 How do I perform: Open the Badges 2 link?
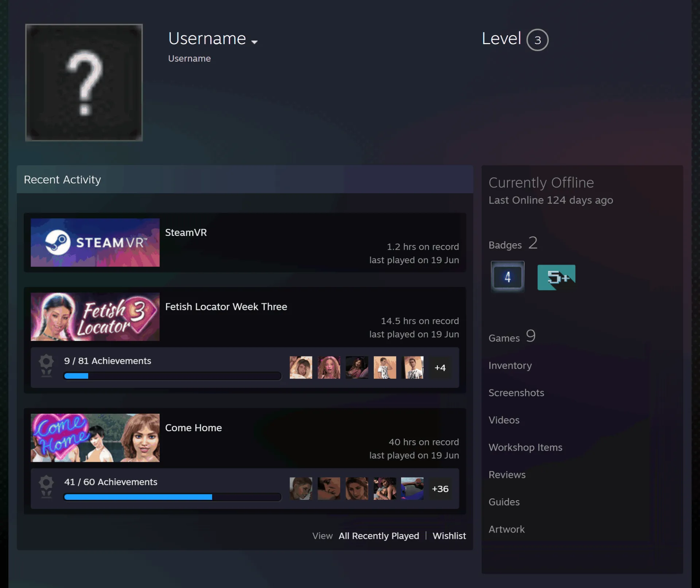coord(513,244)
